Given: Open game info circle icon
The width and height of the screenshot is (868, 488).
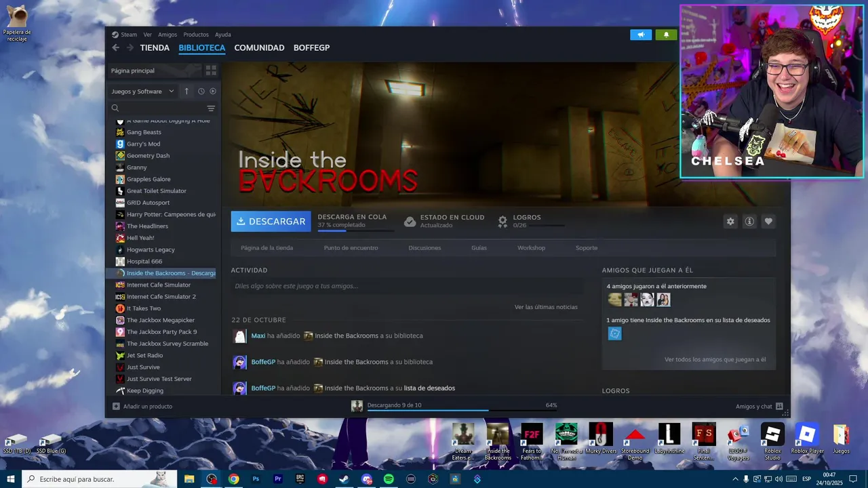Looking at the screenshot, I should click(x=749, y=222).
